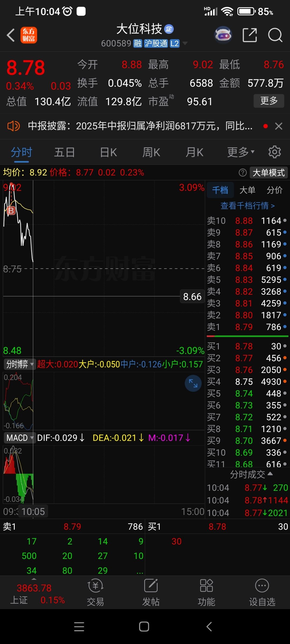This screenshot has width=290, height=644.
Task: Open 查看千档行情 link
Action: pyautogui.click(x=248, y=206)
